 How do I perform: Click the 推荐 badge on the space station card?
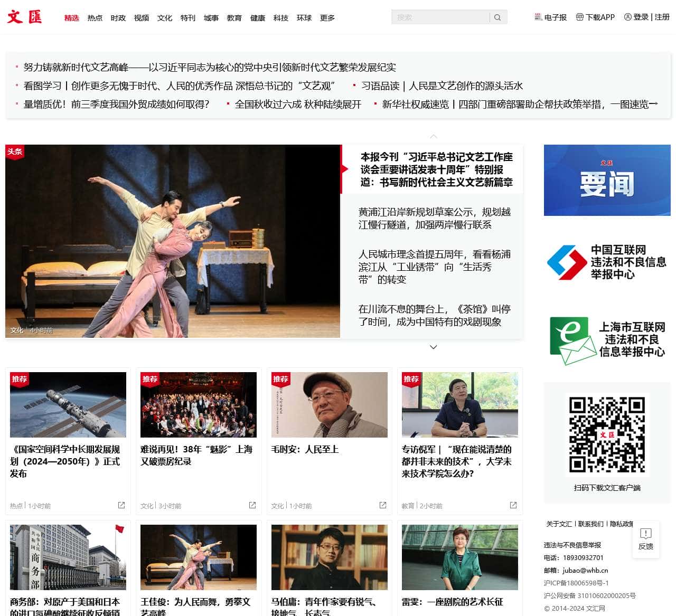click(x=20, y=379)
